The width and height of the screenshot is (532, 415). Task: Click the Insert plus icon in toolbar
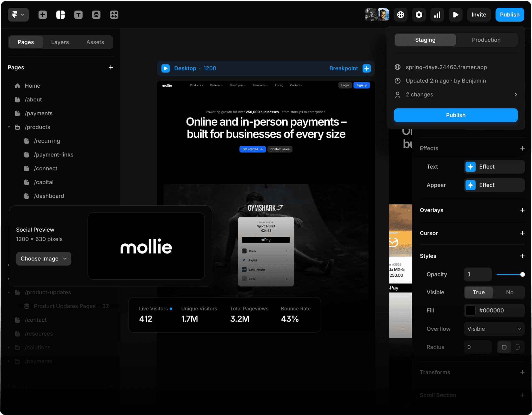coord(43,15)
